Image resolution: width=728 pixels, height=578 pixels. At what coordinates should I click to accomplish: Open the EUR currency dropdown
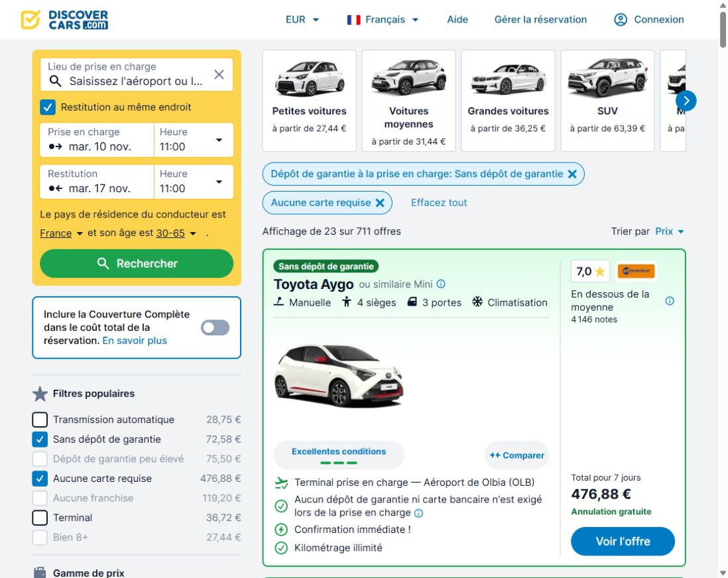pos(302,19)
